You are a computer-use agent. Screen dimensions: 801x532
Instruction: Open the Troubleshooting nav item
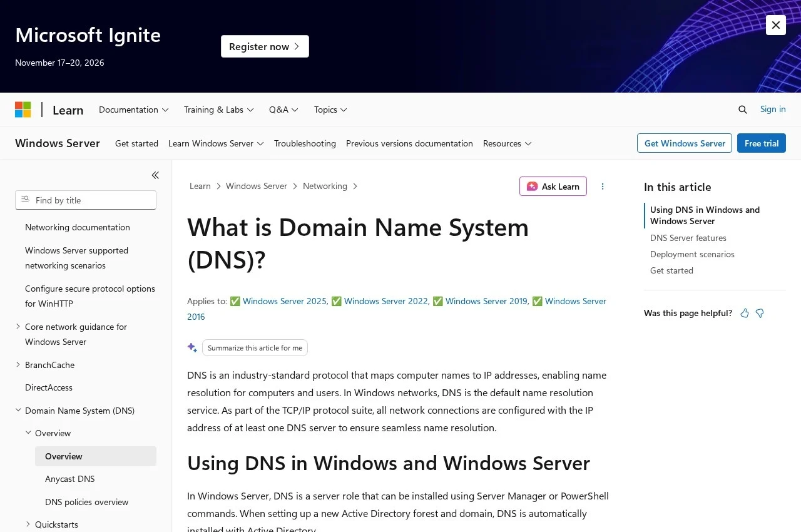305,143
